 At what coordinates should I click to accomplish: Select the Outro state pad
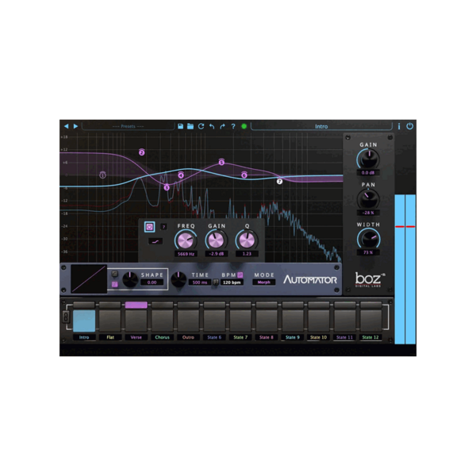[x=188, y=321]
